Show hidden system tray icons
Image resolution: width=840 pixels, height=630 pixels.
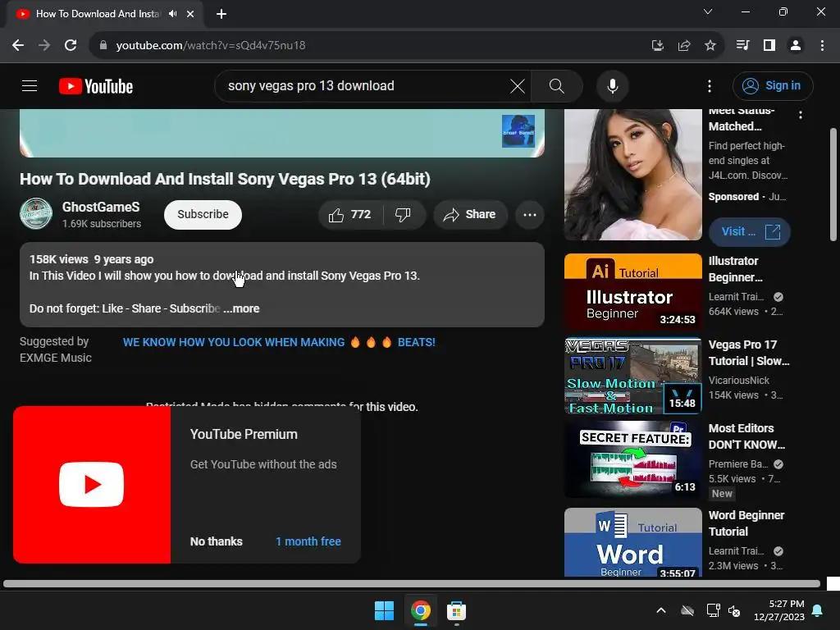point(661,610)
